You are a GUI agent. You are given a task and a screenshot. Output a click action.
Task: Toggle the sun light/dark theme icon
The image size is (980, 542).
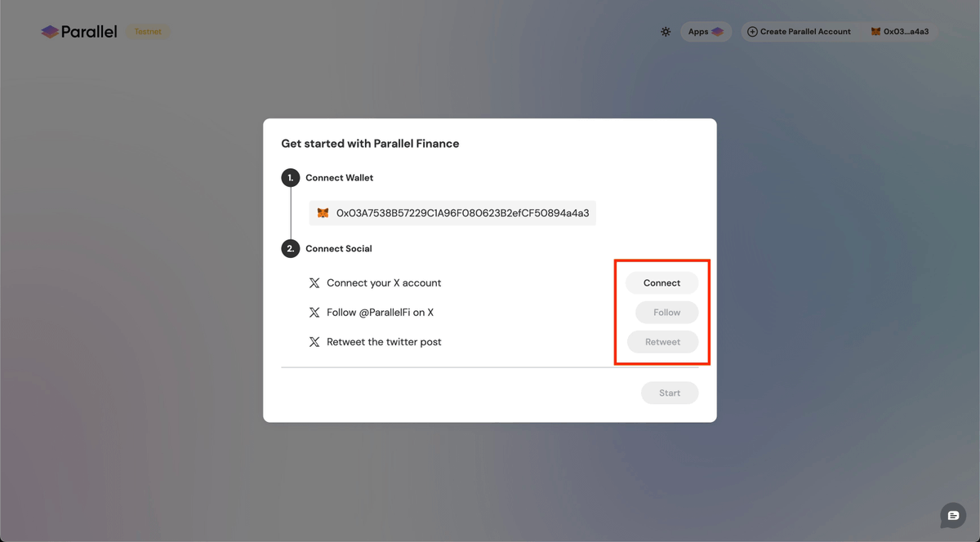click(x=666, y=32)
